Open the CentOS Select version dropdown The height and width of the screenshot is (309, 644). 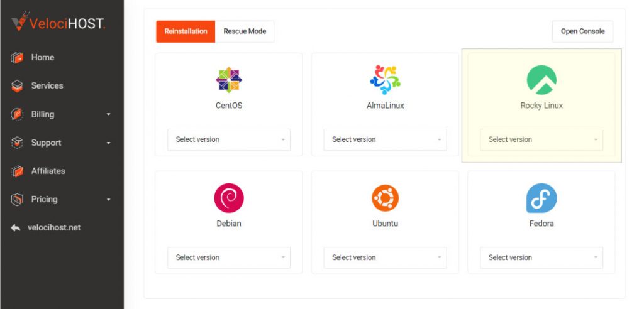pyautogui.click(x=229, y=139)
